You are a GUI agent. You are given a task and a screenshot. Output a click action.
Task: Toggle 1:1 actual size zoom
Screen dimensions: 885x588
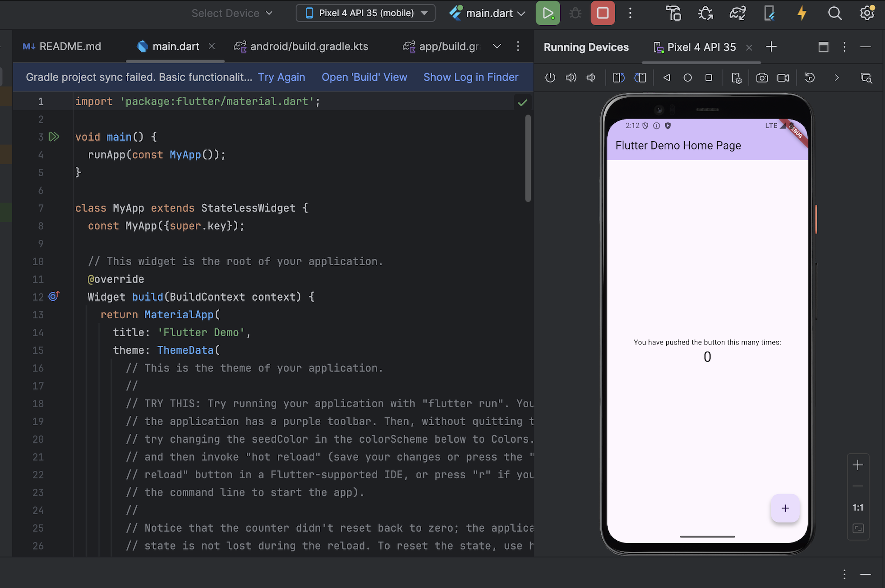click(x=857, y=507)
